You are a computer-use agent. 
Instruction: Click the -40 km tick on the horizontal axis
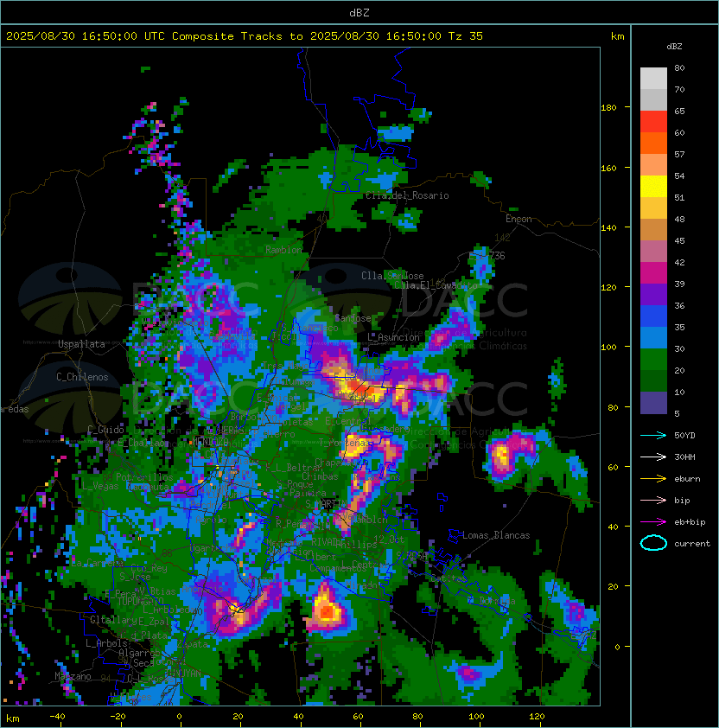(58, 717)
